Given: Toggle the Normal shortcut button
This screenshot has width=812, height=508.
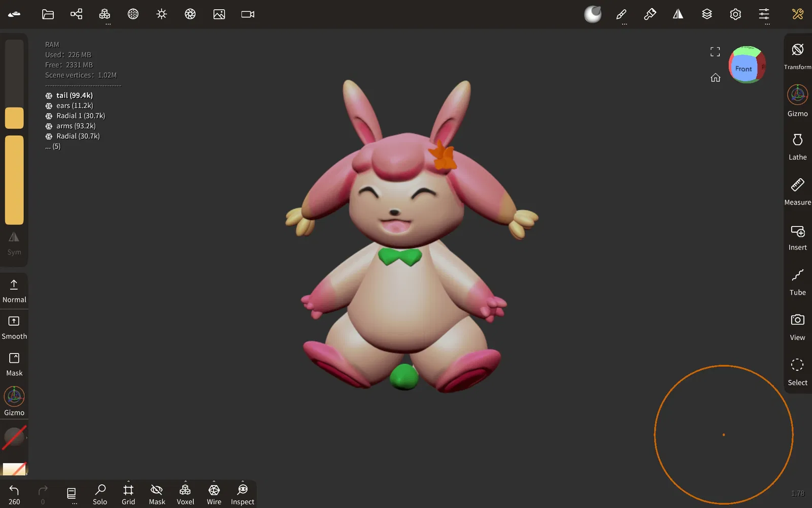Looking at the screenshot, I should coord(14,291).
